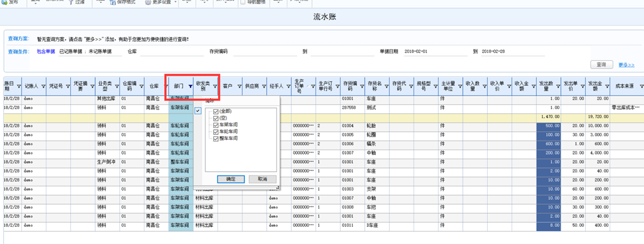This screenshot has width=644, height=244.
Task: Click 取消 button in filter popup
Action: 262,179
